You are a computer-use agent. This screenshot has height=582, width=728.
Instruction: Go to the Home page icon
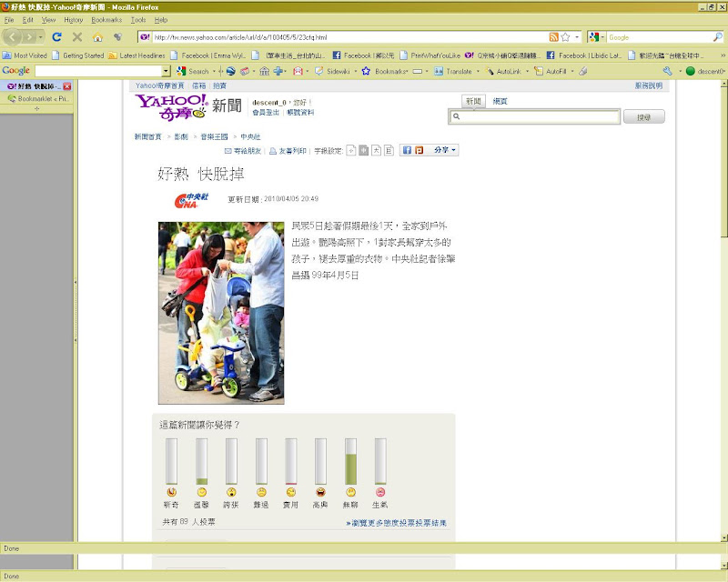point(97,37)
